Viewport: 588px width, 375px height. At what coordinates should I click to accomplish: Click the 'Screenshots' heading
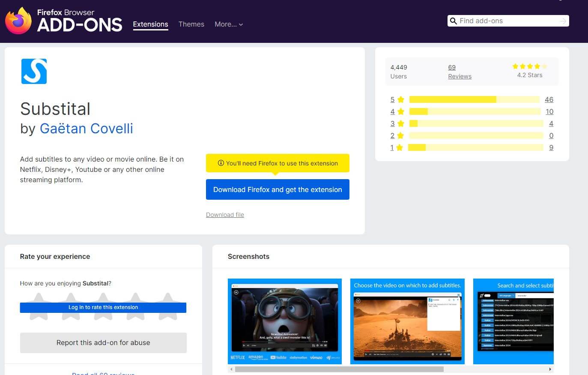tap(248, 256)
